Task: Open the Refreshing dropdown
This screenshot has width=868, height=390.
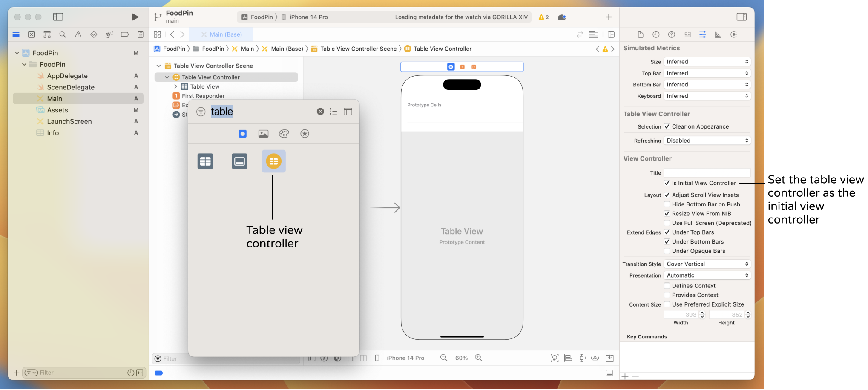Action: [x=707, y=141]
